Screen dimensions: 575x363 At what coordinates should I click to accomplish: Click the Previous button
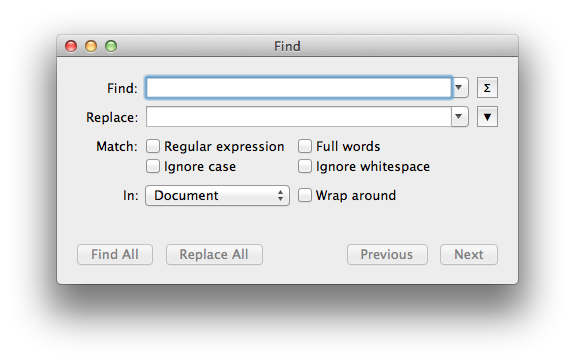coord(387,254)
